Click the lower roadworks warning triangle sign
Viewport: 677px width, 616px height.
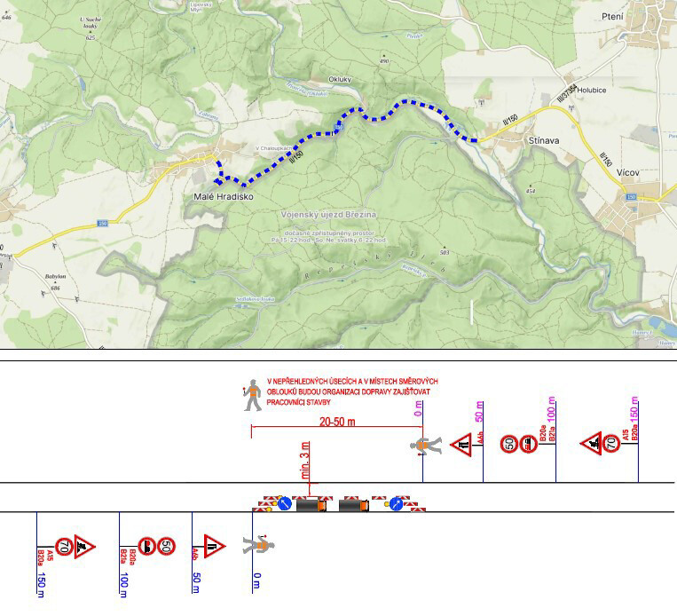pyautogui.click(x=84, y=547)
